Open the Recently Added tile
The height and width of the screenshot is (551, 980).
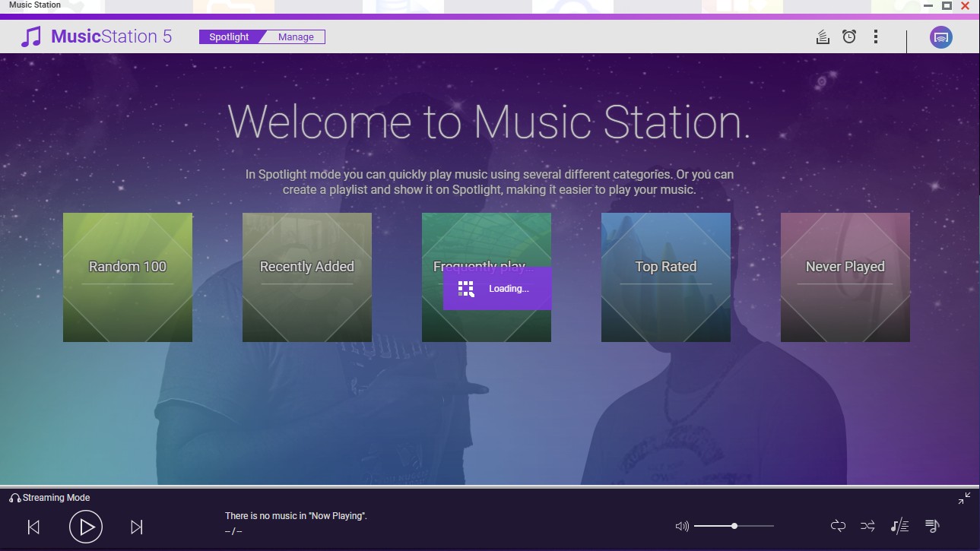307,277
